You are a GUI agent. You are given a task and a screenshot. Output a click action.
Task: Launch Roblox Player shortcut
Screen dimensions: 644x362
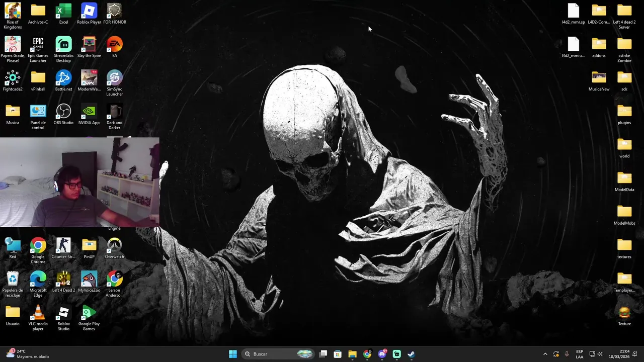point(89,14)
